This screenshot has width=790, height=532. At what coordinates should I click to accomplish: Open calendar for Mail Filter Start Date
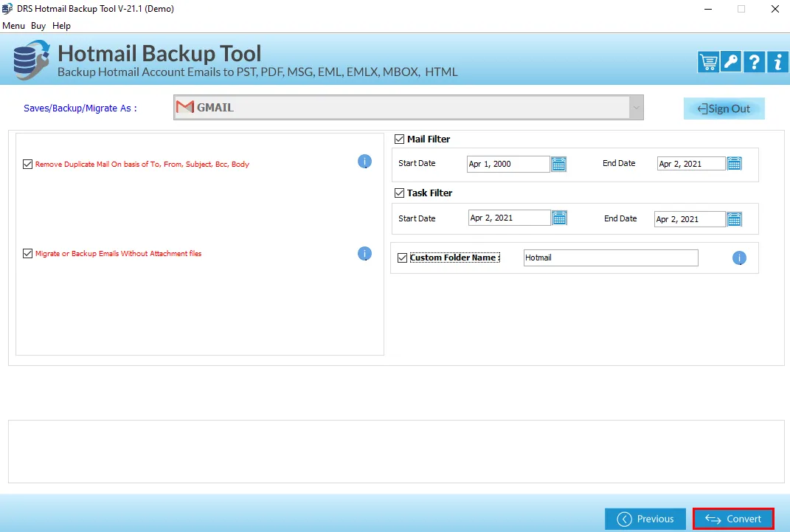click(558, 165)
